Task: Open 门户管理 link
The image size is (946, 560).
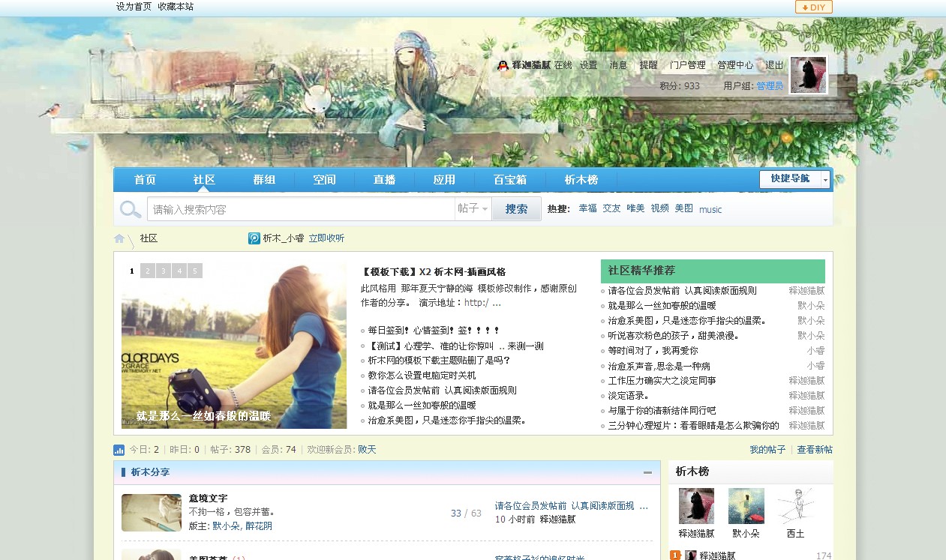Action: [x=687, y=65]
